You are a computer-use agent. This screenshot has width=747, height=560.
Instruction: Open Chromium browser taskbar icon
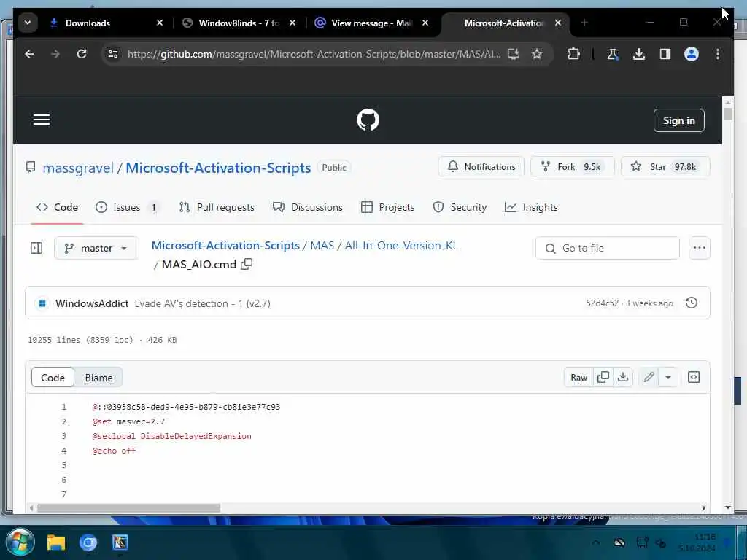88,542
